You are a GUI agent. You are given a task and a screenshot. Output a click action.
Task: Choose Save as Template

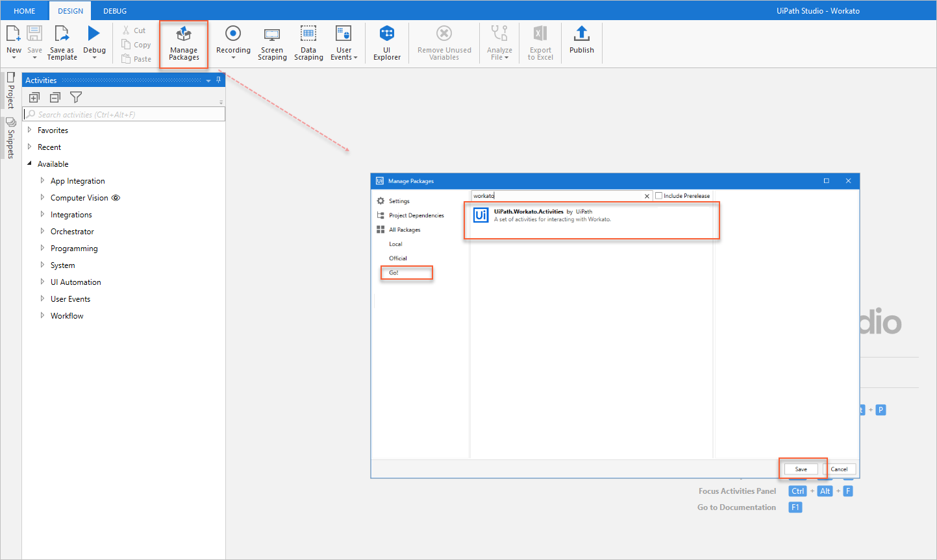click(x=62, y=43)
